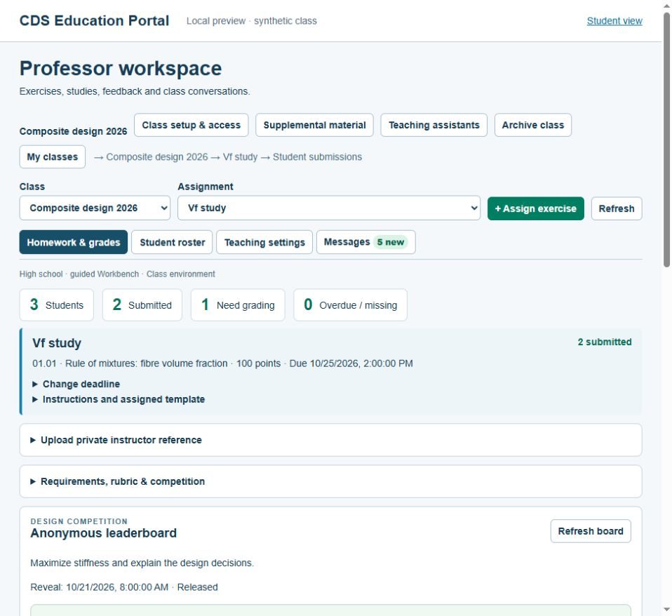Viewport: 672px width, 616px height.
Task: Click the CDS Education Portal title
Action: coord(94,20)
